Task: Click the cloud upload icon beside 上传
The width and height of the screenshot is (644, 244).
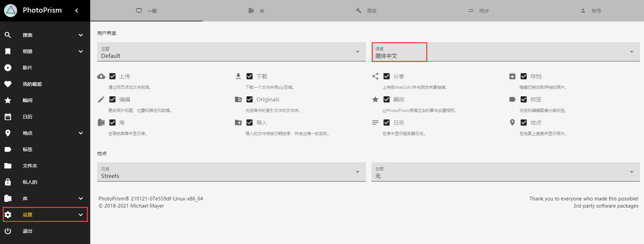Action: [x=101, y=76]
